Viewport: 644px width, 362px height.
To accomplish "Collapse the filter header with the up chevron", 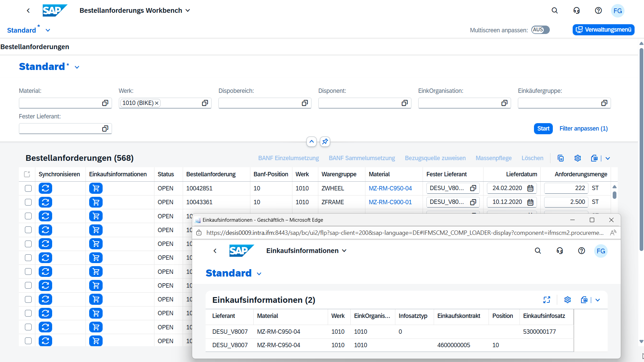I will pyautogui.click(x=312, y=142).
